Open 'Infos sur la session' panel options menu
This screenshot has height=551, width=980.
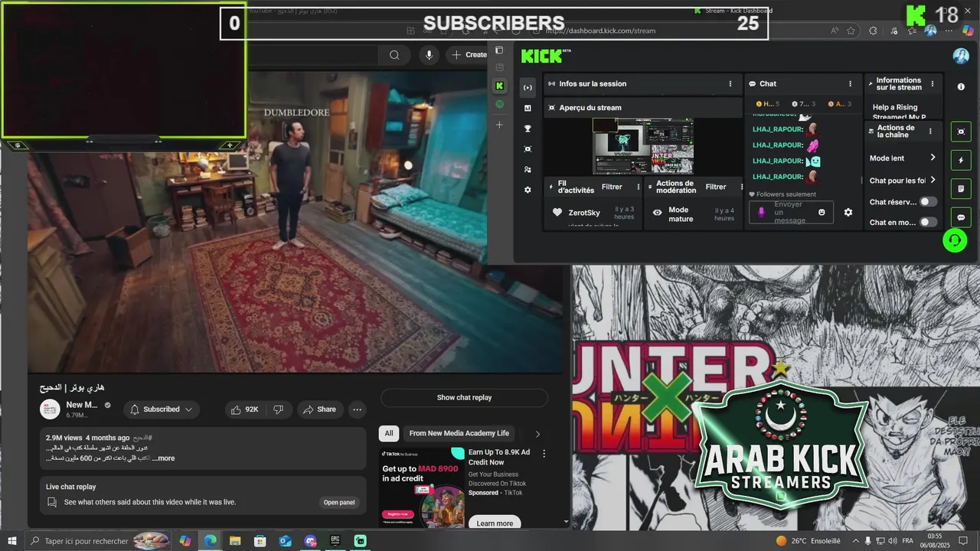(730, 84)
